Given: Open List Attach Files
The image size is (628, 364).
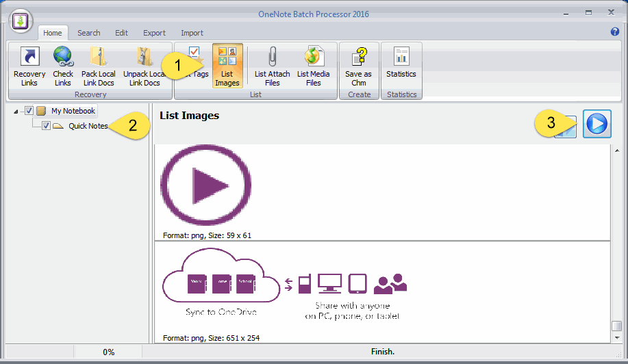Looking at the screenshot, I should [x=272, y=66].
